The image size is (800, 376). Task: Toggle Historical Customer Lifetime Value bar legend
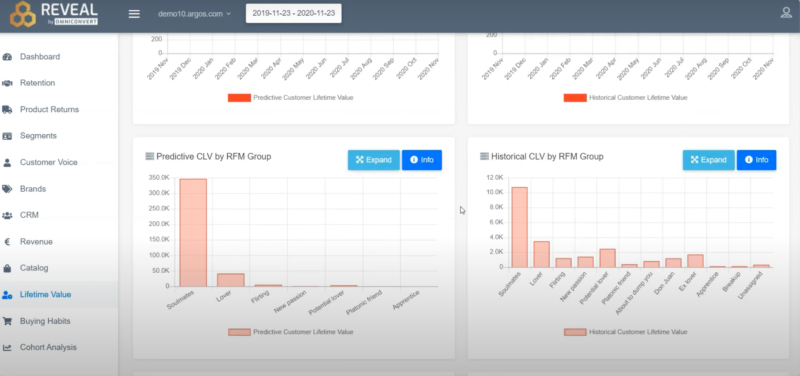(x=625, y=332)
